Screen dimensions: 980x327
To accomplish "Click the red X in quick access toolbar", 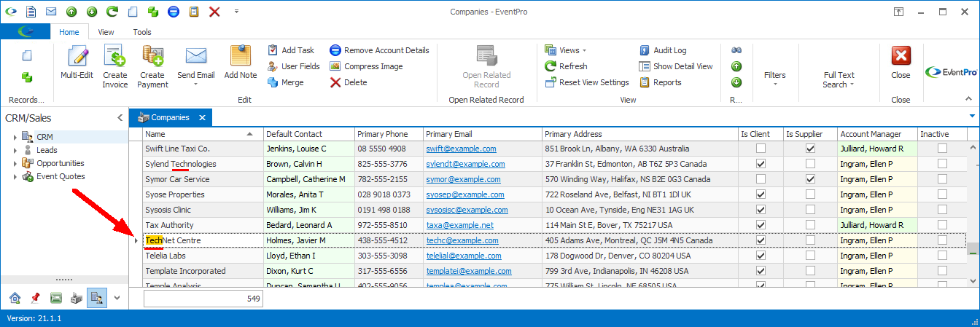I will pos(214,12).
